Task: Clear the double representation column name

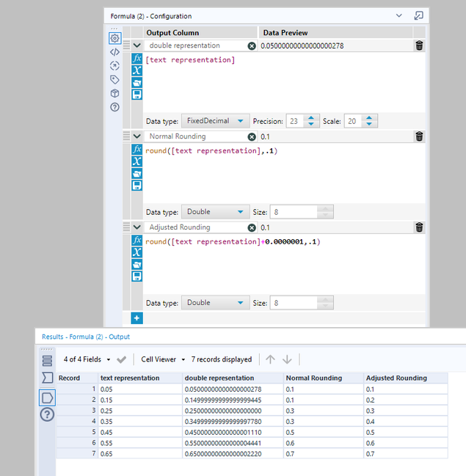Action: tap(252, 45)
